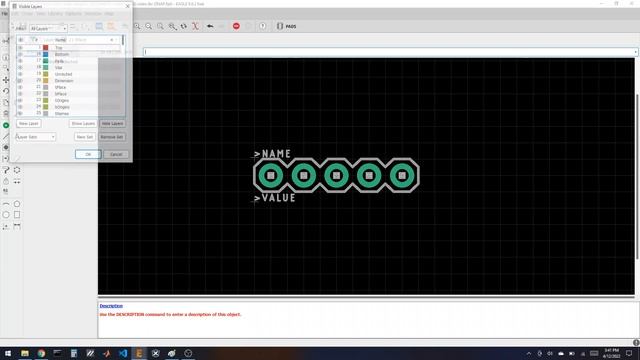Click the canvas vertical scrollbar

pyautogui.click(x=637, y=176)
